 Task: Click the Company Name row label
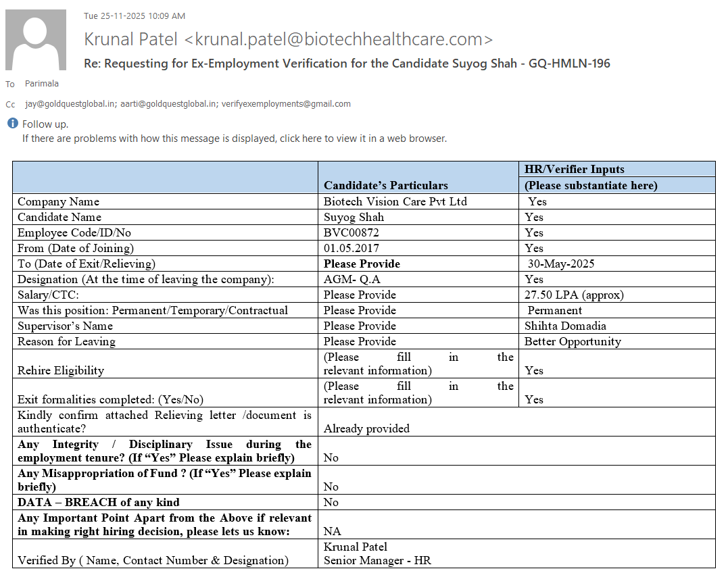(x=59, y=201)
